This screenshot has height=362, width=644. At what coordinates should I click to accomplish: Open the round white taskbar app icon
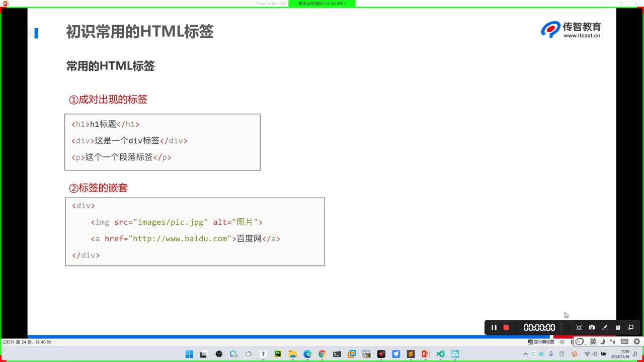pyautogui.click(x=248, y=354)
